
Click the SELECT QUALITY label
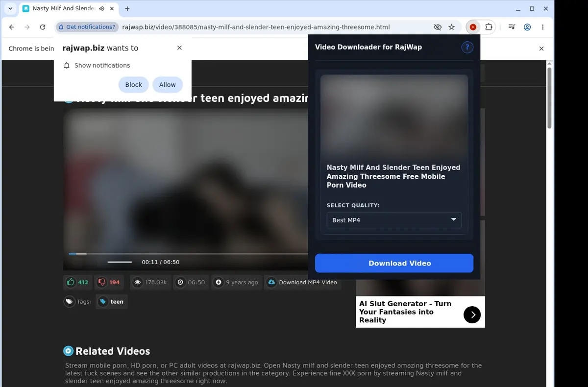353,205
